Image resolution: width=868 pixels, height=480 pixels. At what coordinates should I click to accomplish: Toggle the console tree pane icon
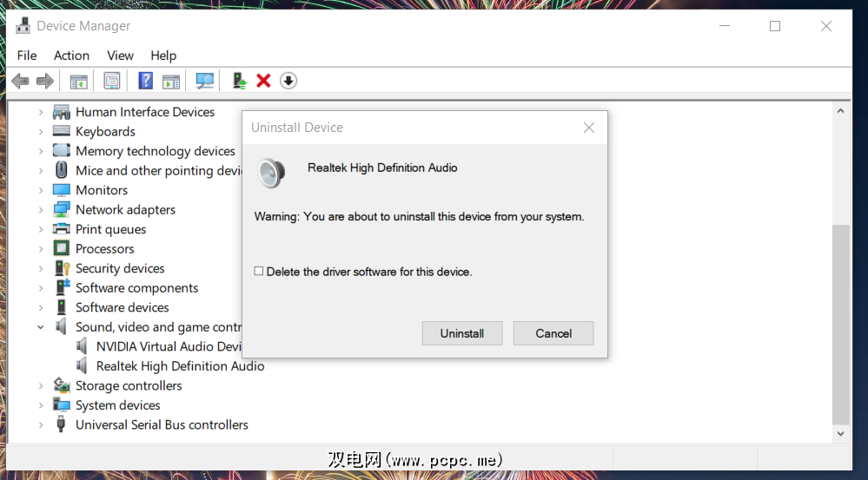pos(78,82)
